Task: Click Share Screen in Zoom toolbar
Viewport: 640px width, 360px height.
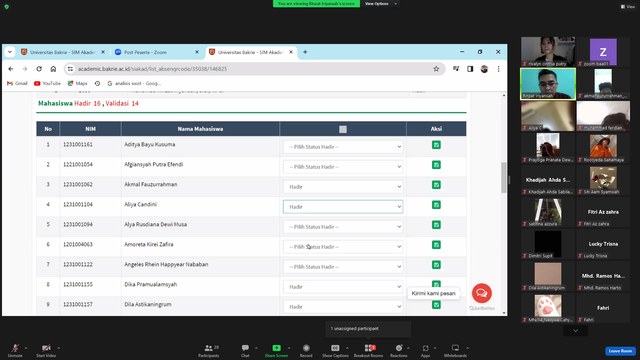Action: 276,351
